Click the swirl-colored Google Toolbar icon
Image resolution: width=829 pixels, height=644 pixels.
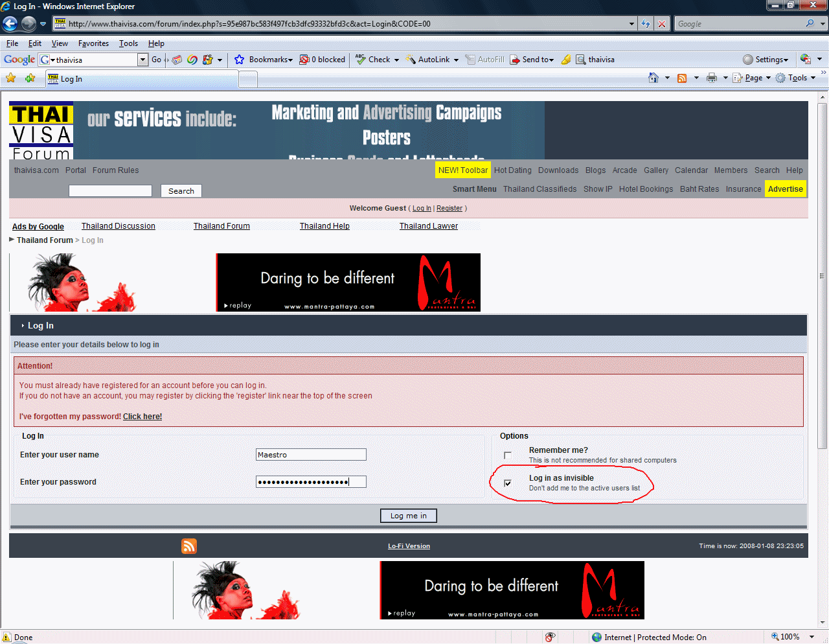(192, 60)
